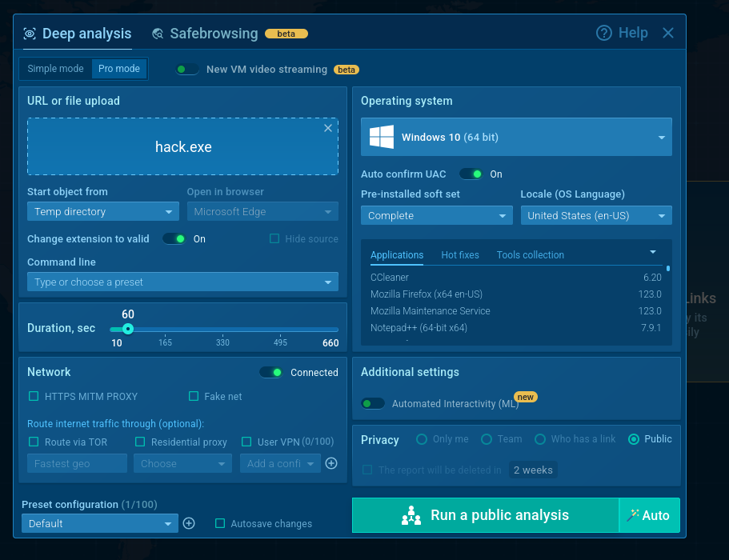The width and height of the screenshot is (729, 560).
Task: Check the User VPN checkbox
Action: click(x=246, y=442)
